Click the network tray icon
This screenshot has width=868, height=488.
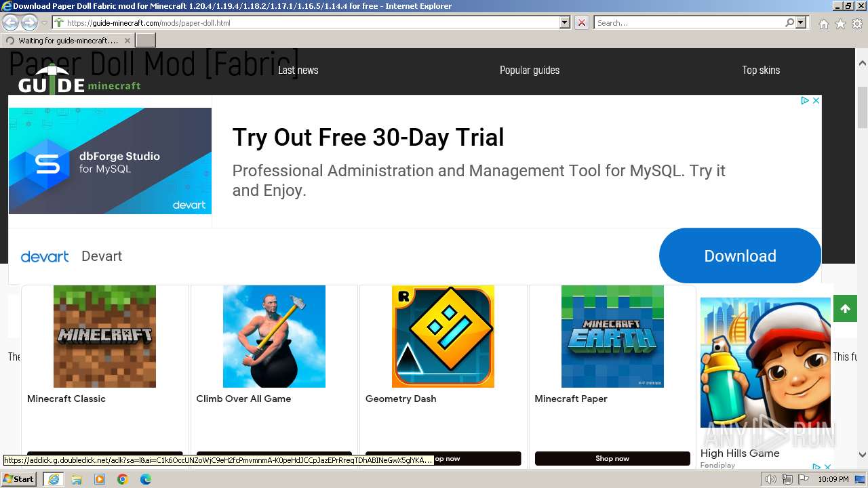point(787,479)
